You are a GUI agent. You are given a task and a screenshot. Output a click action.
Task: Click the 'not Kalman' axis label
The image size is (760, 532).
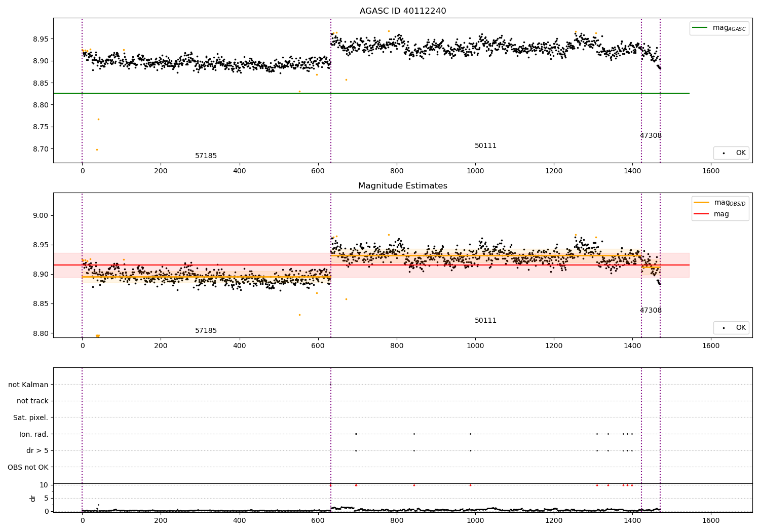[x=28, y=385]
